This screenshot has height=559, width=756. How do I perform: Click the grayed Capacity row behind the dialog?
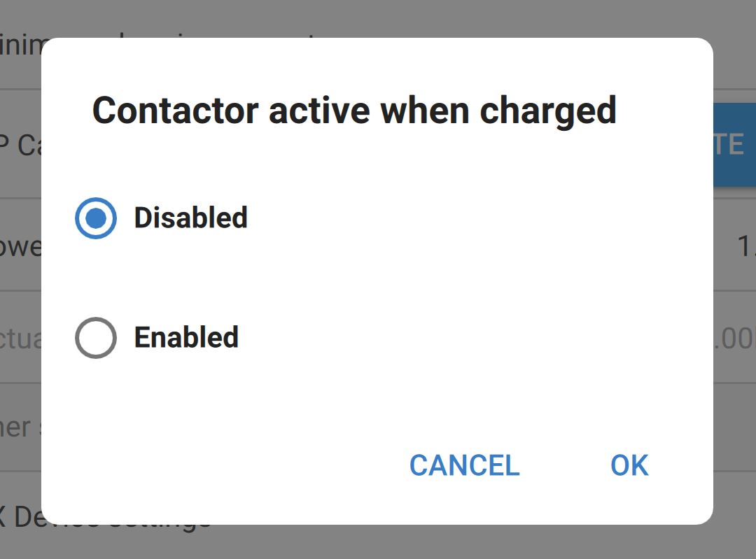point(21,147)
